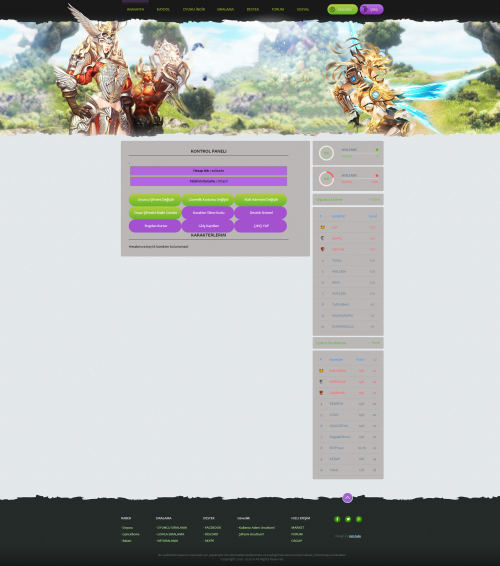This screenshot has width=500, height=566.
Task: Go to the OYUNU İNDİR page
Action: [194, 9]
